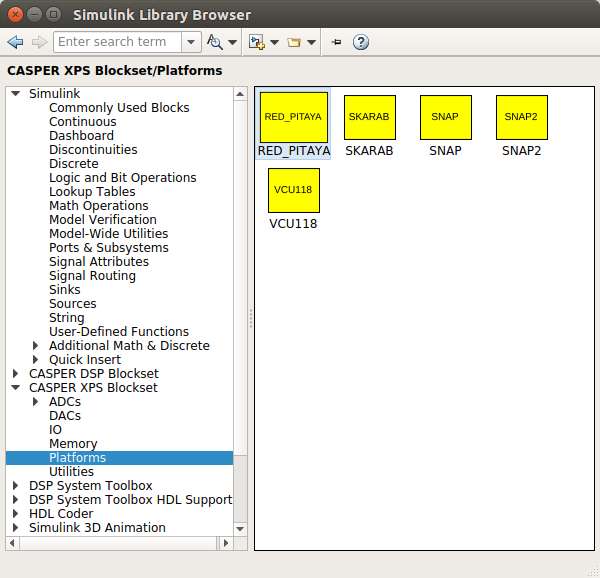Click the new model icon
600x578 pixels.
[256, 42]
